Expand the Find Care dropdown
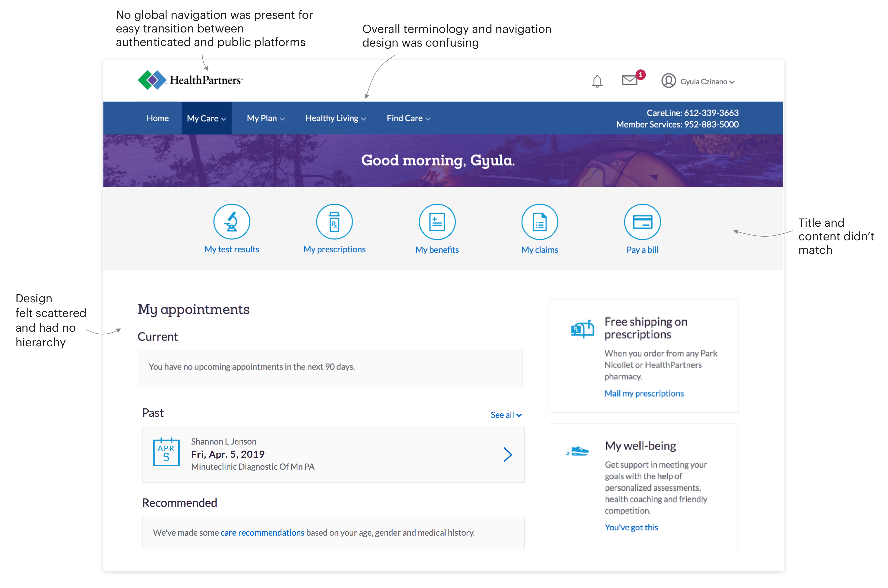This screenshot has width=888, height=588. [408, 119]
